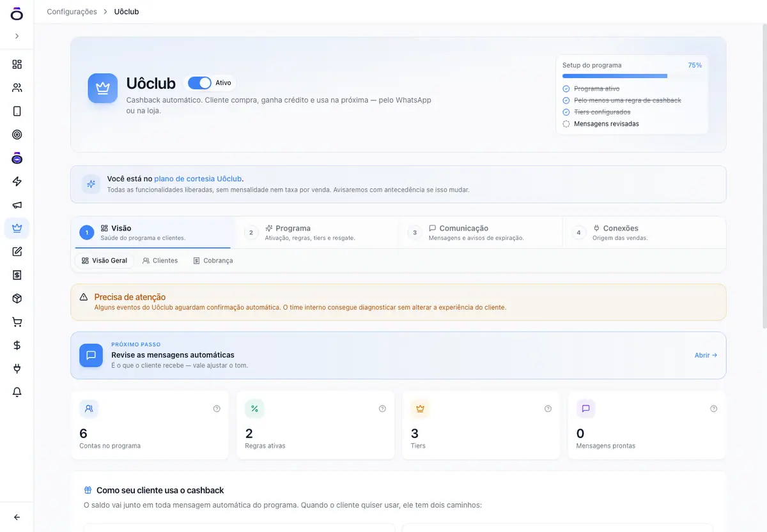Screen dimensions: 767x532
Task: Click the gift icon beside Como seu cliente
Action: (88, 490)
